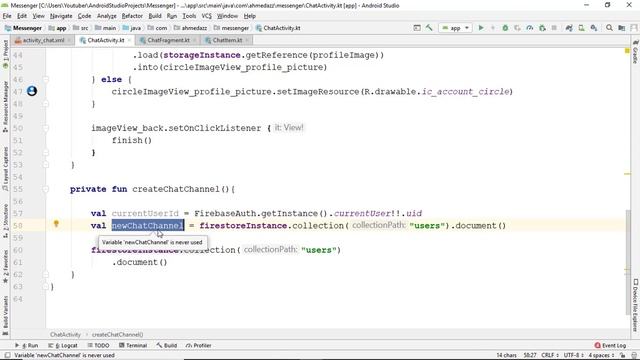Click the green Debug app bug icon
The width and height of the screenshot is (640, 360).
[x=505, y=28]
